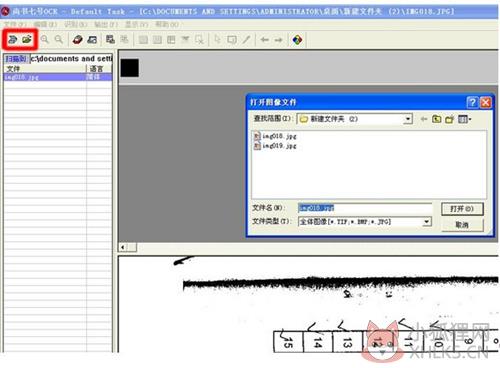
Task: Click the left arrow toolbar icon
Action: (265, 40)
